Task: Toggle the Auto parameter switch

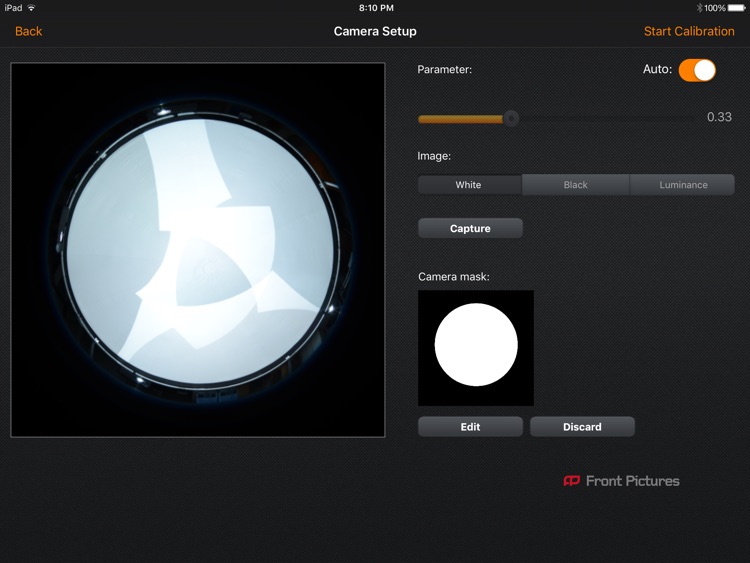Action: click(697, 70)
